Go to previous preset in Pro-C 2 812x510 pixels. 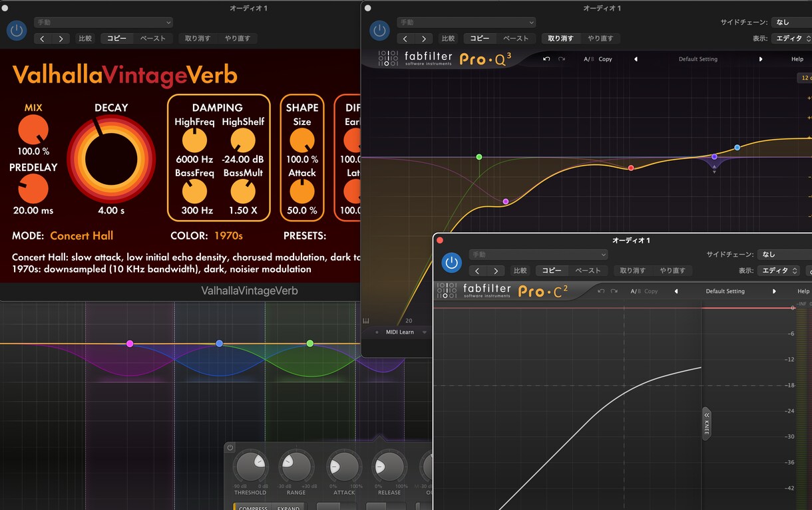[x=676, y=291]
